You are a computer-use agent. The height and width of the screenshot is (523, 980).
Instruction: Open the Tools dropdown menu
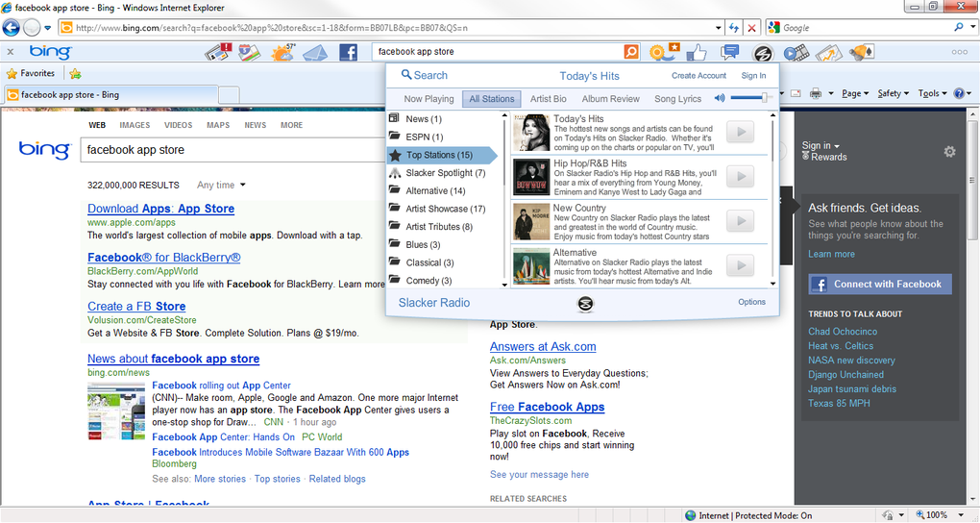pos(933,94)
